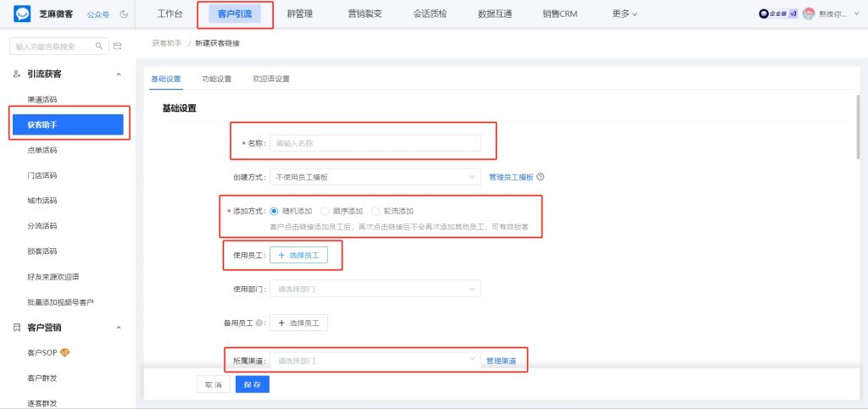This screenshot has width=868, height=409.
Task: Collapse the 引流获客 sidebar section
Action: click(119, 74)
